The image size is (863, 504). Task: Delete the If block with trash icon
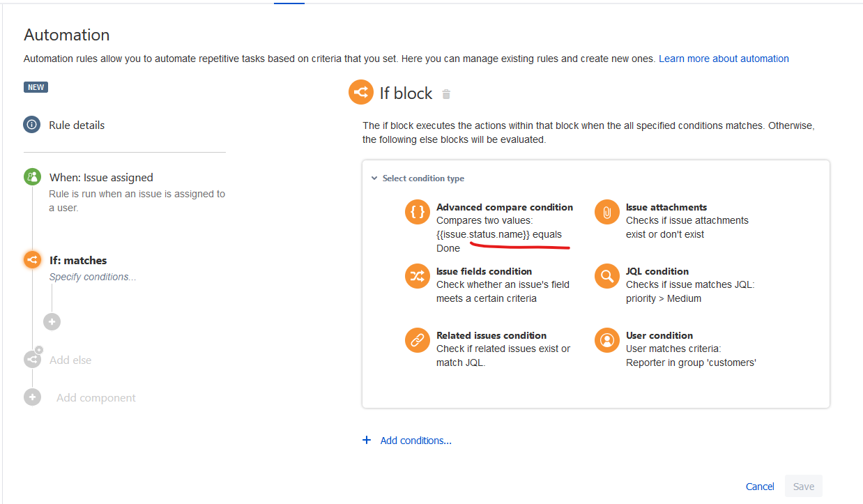(447, 94)
